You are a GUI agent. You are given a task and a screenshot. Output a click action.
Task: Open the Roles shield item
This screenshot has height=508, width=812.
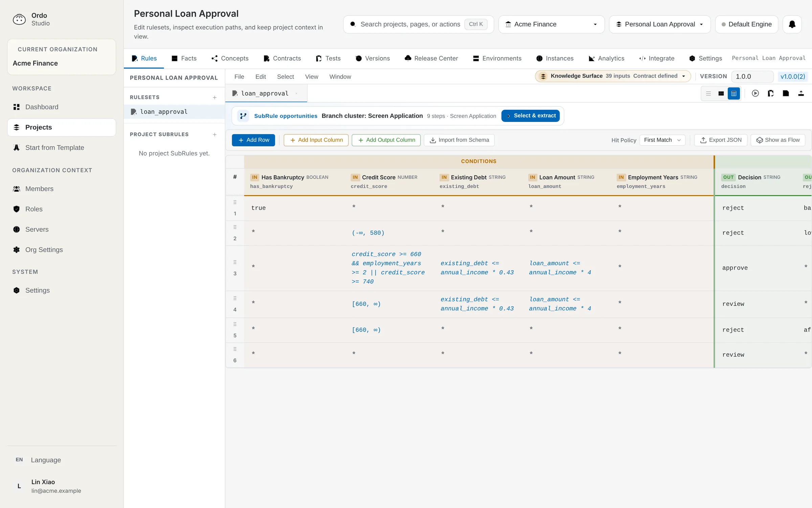point(62,209)
